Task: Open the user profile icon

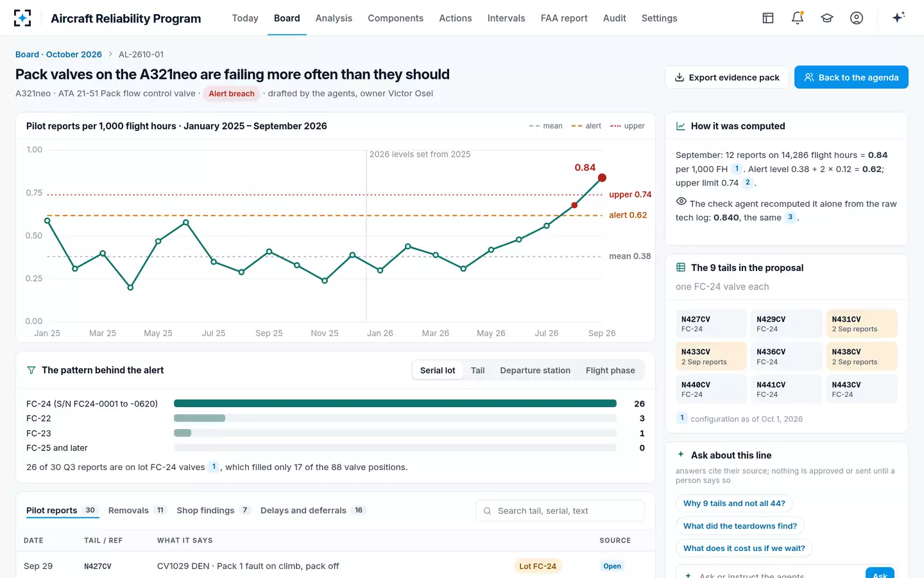Action: click(x=857, y=18)
